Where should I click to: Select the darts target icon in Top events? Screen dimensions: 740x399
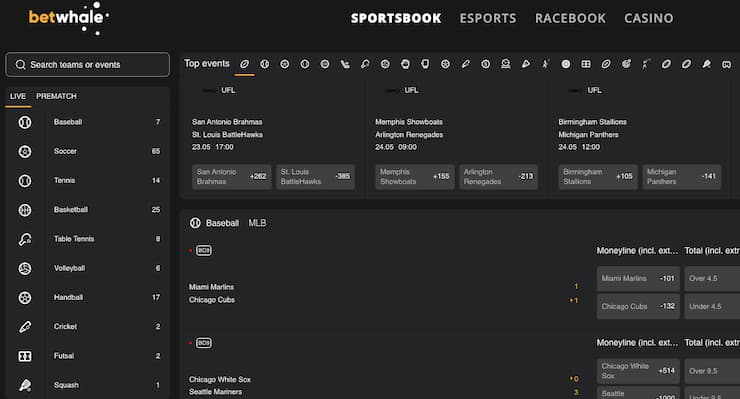[626, 64]
